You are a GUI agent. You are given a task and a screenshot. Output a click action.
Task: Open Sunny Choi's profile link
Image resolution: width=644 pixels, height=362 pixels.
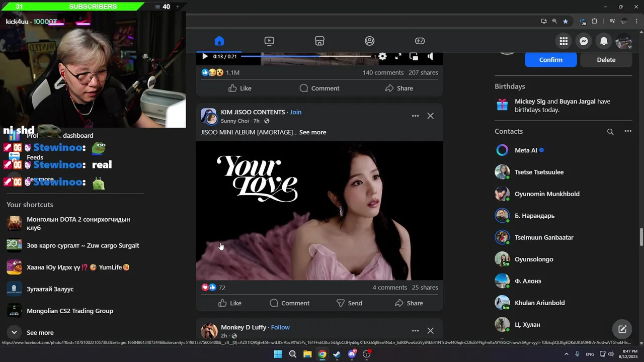[235, 121]
